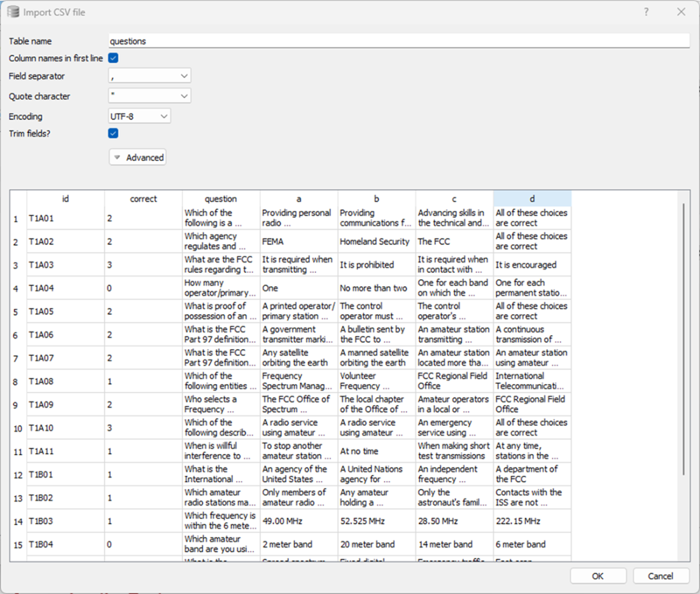The height and width of the screenshot is (594, 700).
Task: Click the '28.50 MHz' cell
Action: (454, 521)
